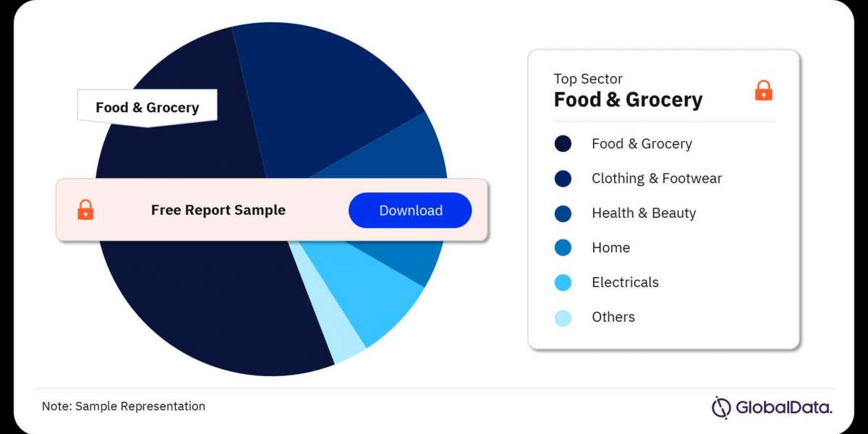Click the GlobalData brand name text
Viewport: 868px width, 434px height.
click(783, 408)
